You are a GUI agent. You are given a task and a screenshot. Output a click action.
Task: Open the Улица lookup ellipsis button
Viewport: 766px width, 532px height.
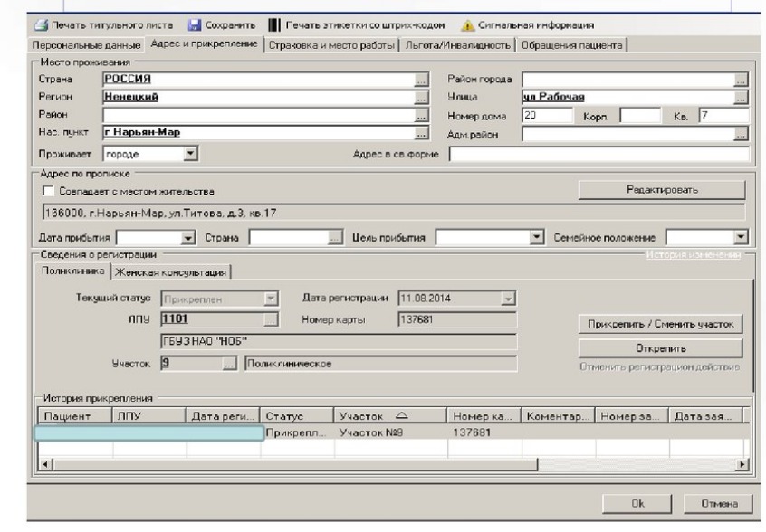[742, 98]
